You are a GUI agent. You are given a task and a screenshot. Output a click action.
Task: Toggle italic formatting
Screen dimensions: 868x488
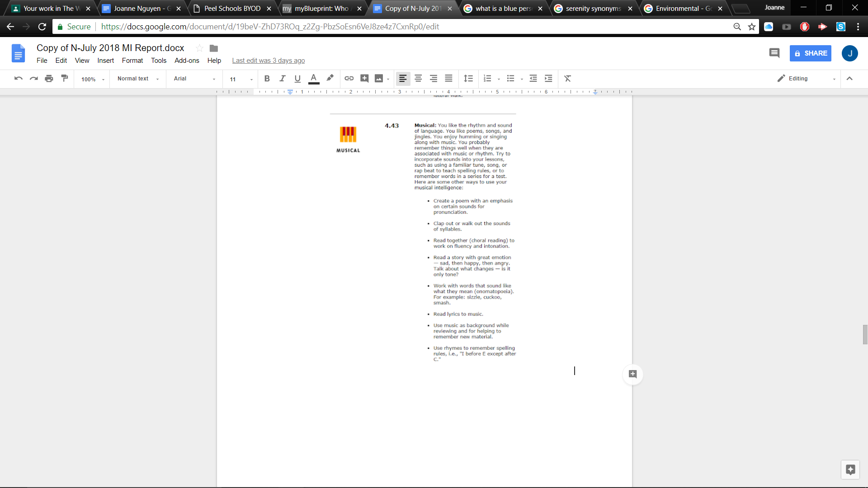(283, 79)
